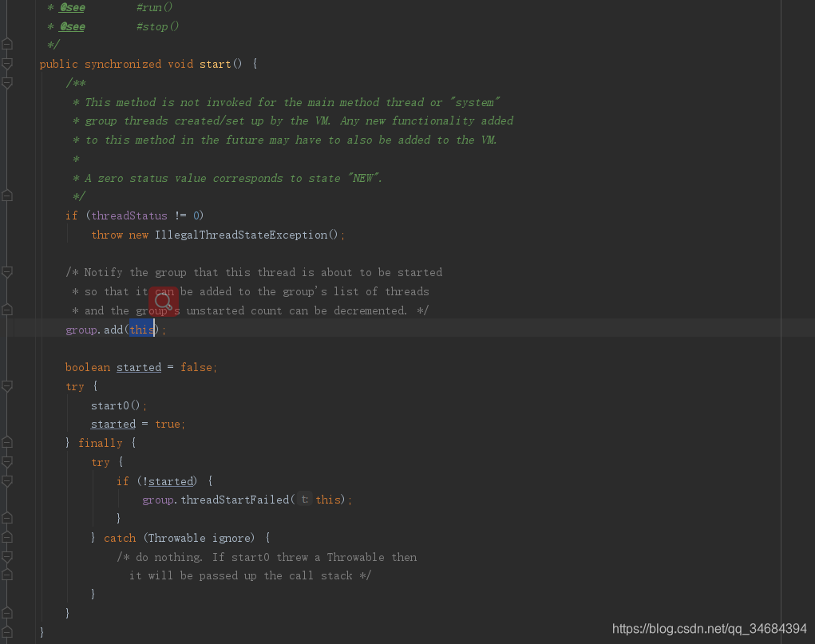Click the 'finally' keyword

pyautogui.click(x=101, y=444)
